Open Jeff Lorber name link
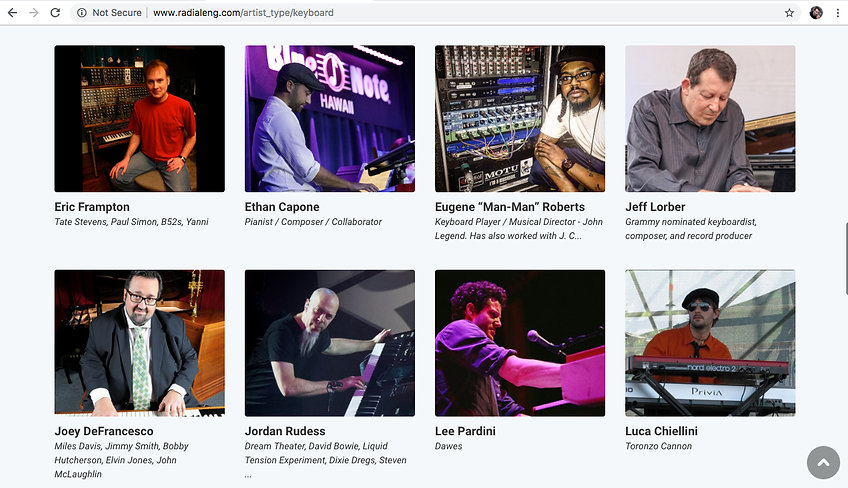 [655, 207]
